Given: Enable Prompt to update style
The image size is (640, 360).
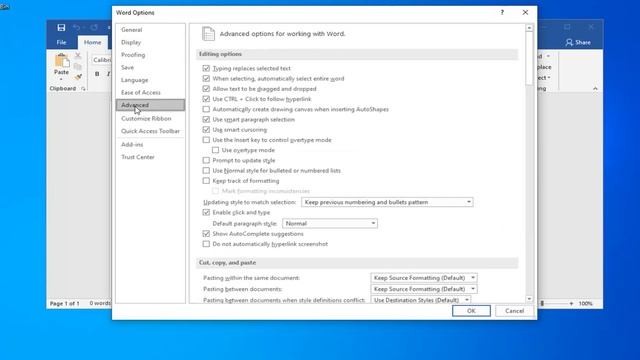Looking at the screenshot, I should coord(206,160).
